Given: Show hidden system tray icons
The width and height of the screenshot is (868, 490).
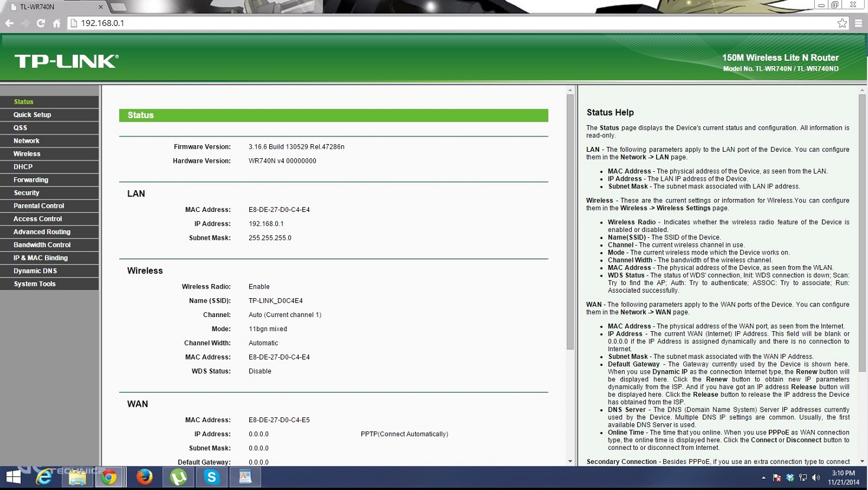Looking at the screenshot, I should [x=763, y=478].
